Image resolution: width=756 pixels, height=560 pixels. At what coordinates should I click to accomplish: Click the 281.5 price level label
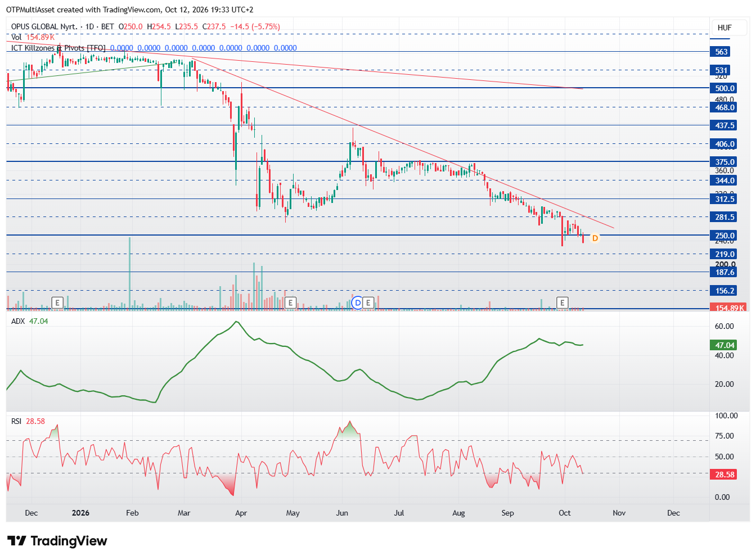[x=724, y=217]
